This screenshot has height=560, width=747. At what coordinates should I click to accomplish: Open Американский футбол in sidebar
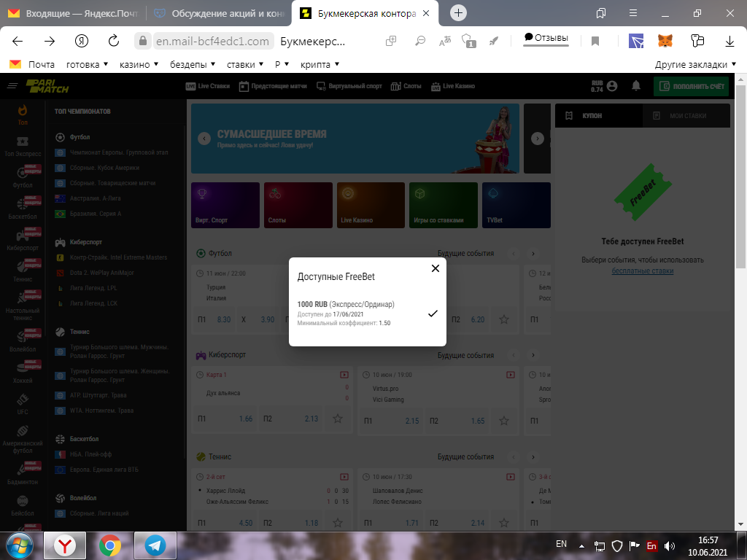pos(23,439)
